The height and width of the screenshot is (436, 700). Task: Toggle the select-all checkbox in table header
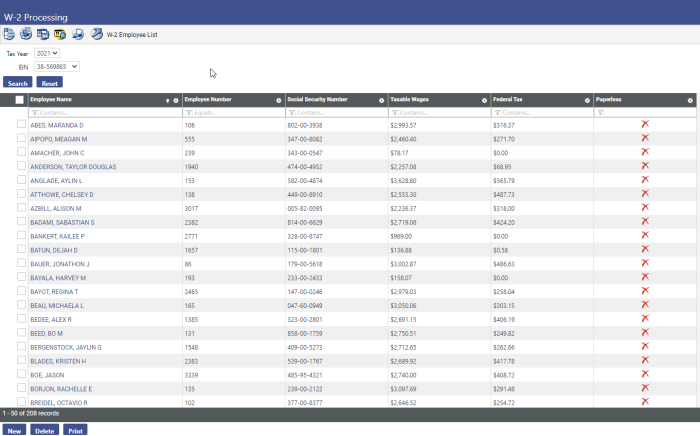[20, 100]
